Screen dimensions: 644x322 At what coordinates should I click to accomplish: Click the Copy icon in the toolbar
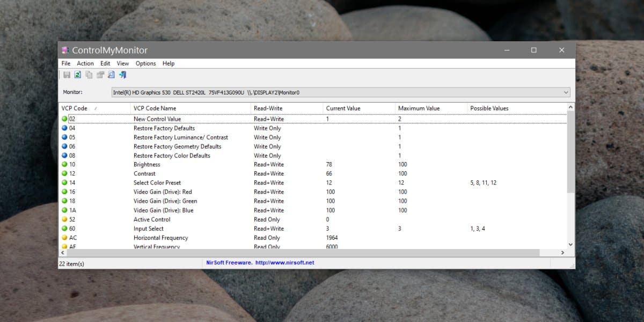pos(89,75)
